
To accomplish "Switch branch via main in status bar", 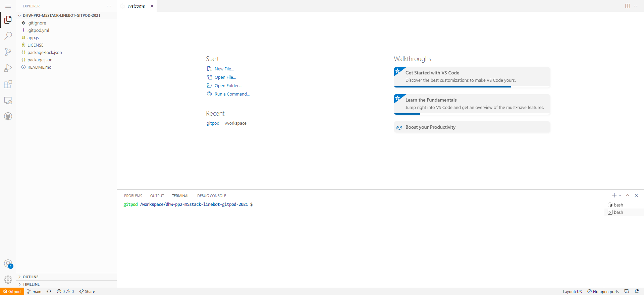I will click(x=34, y=291).
